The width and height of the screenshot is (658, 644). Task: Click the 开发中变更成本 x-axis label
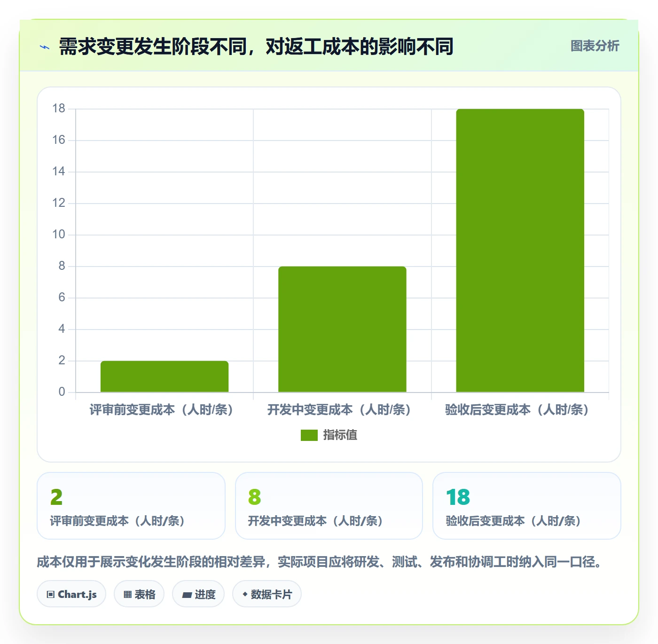(339, 410)
